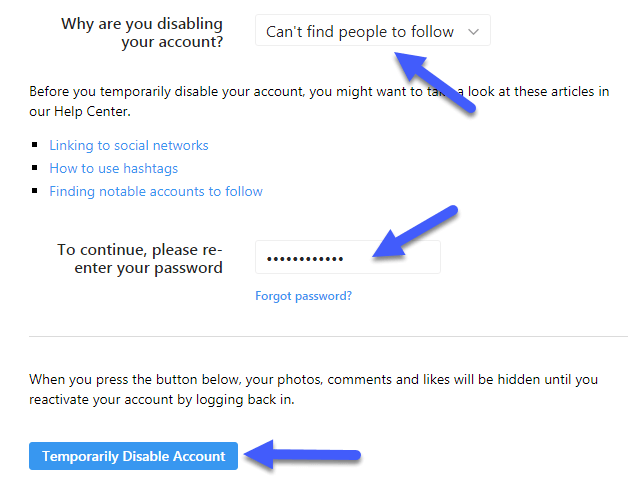This screenshot has height=497, width=641.
Task: Open the 'Linking to social networks' article
Action: click(129, 145)
